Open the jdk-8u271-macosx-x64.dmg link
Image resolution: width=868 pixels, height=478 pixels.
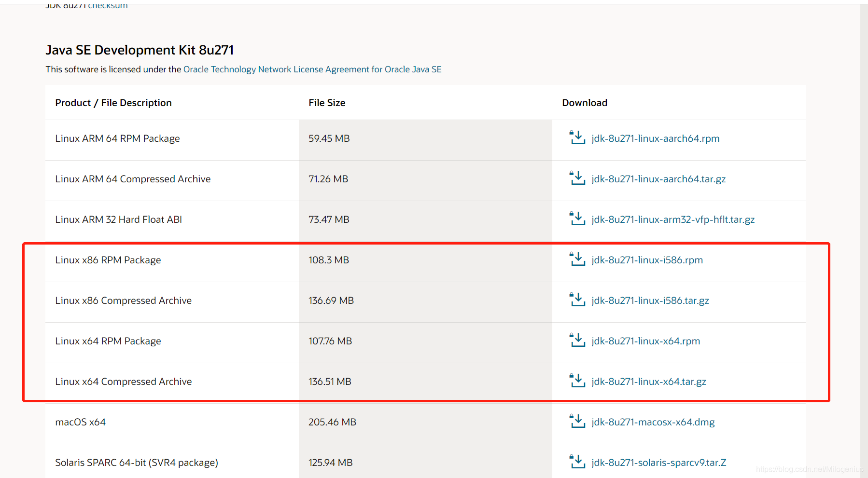click(x=653, y=422)
